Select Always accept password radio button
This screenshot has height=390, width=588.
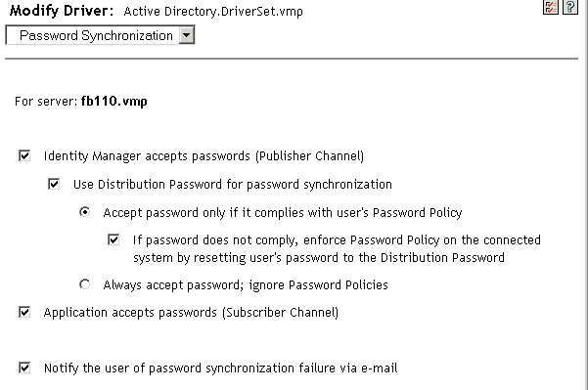85,284
